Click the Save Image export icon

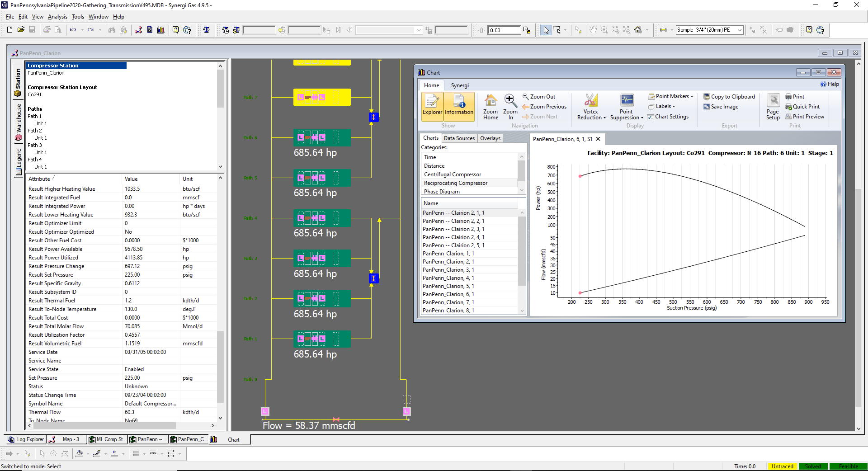722,107
